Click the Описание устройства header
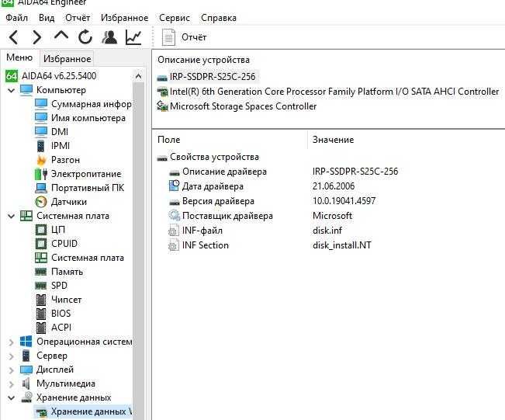The height and width of the screenshot is (420, 505). [203, 60]
